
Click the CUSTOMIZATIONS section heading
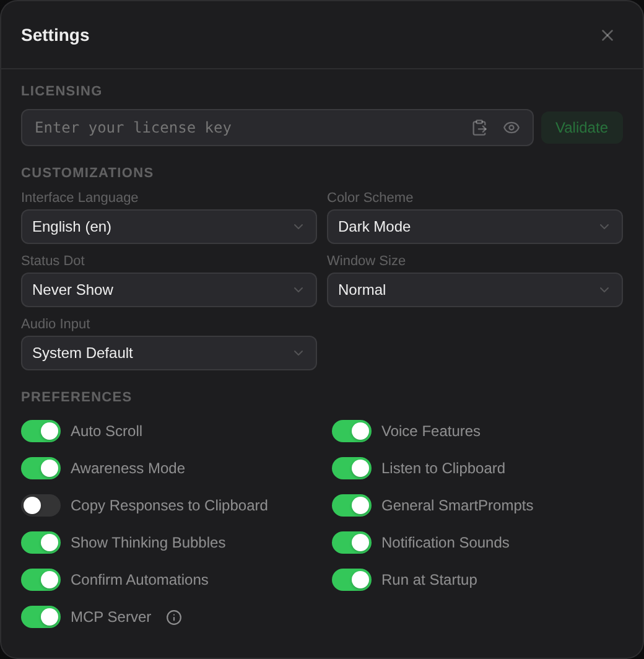(x=87, y=173)
